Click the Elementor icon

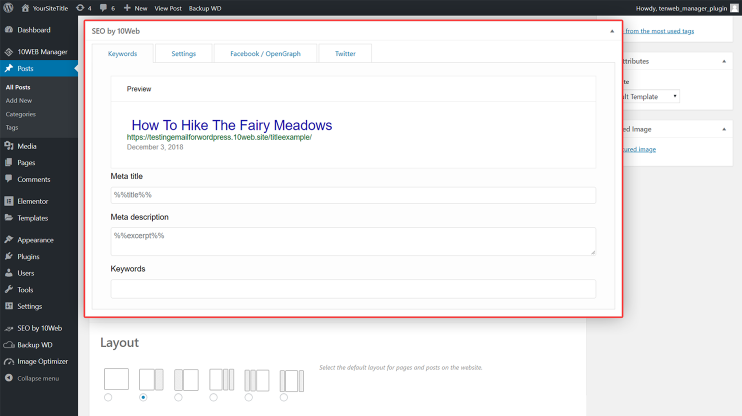point(9,201)
